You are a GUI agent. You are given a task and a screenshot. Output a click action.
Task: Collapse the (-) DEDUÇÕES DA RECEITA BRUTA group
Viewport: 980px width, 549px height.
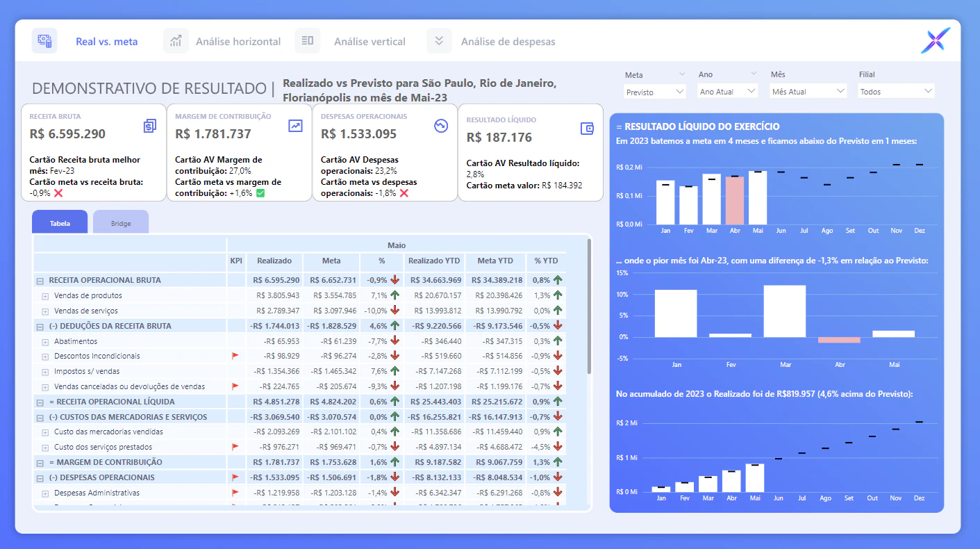pos(40,326)
